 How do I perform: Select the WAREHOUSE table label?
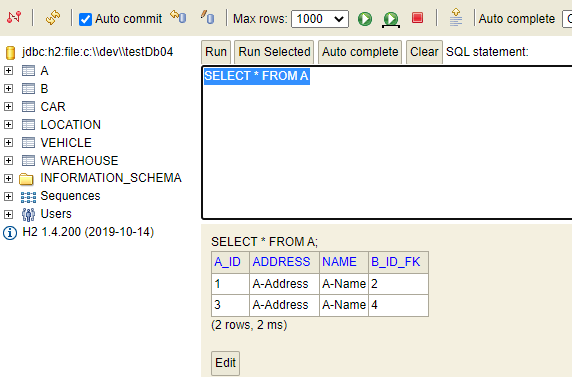[x=79, y=160]
